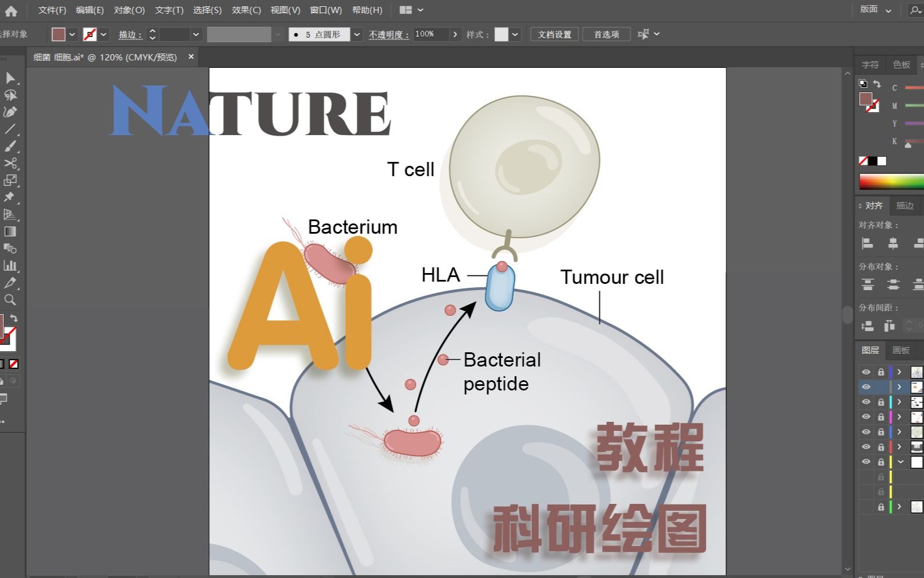Click the none swatch in Color panel
This screenshot has width=924, height=578.
pyautogui.click(x=863, y=161)
